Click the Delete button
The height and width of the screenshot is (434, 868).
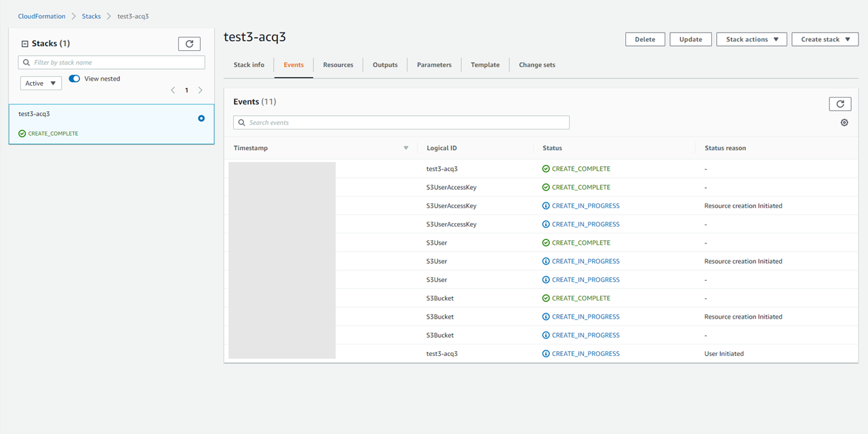click(645, 39)
